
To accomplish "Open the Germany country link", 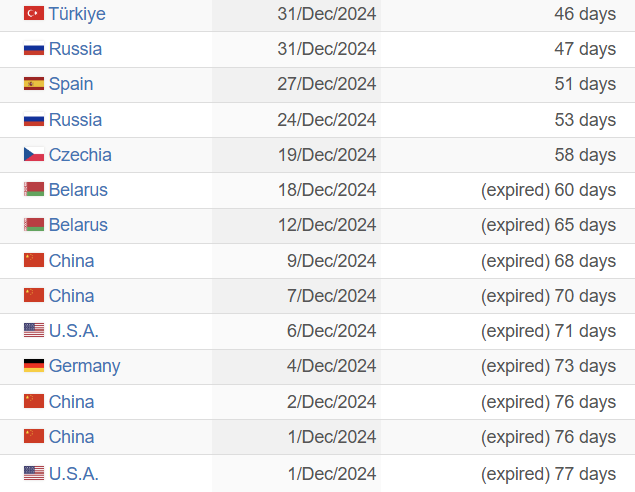I will 84,366.
